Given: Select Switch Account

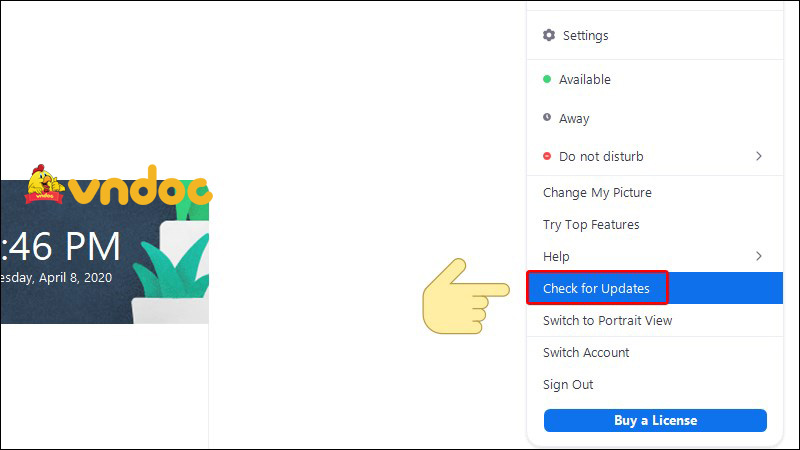Looking at the screenshot, I should point(586,353).
